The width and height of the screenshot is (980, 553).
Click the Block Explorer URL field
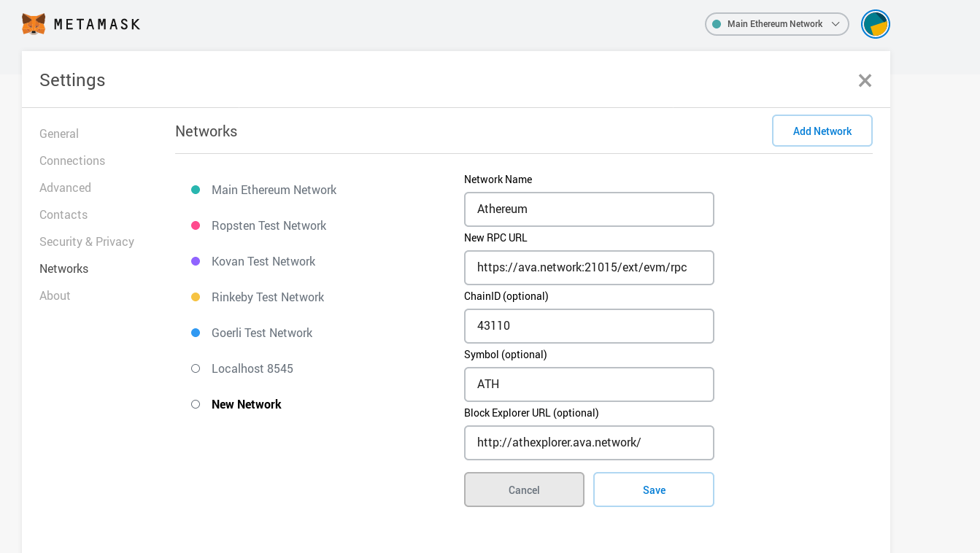coord(589,443)
